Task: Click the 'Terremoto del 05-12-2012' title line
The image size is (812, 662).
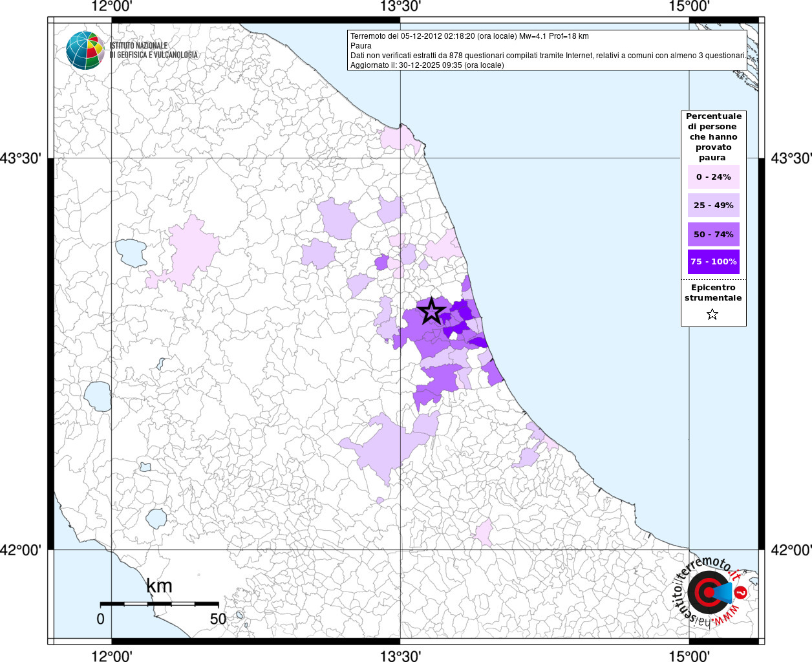Action: (469, 36)
